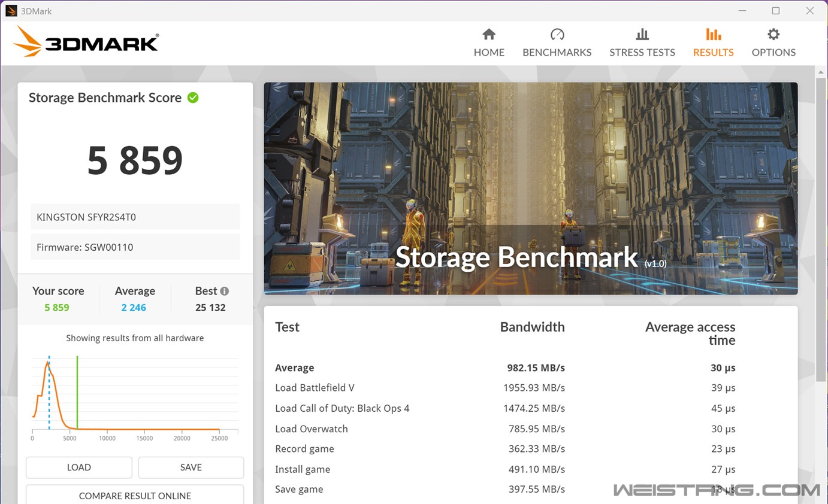Click the Save game test row
Viewport: 828px width, 504px height.
pyautogui.click(x=505, y=489)
